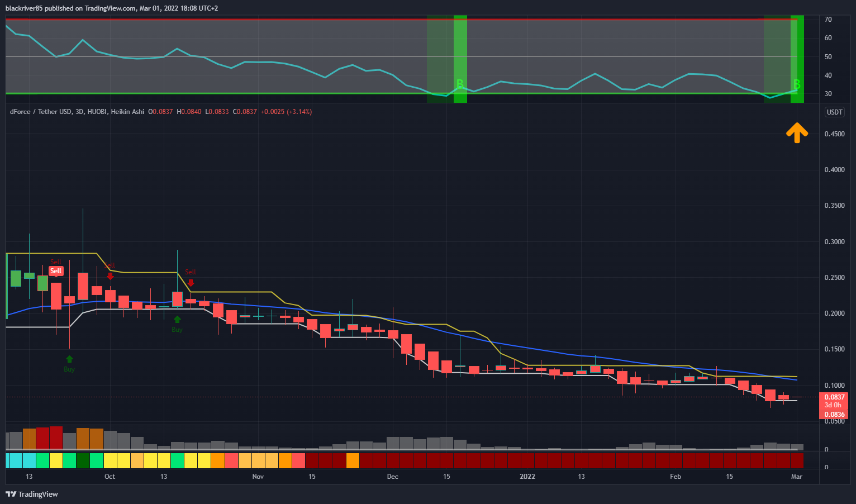Click the 0.0836 red price label
The width and height of the screenshot is (856, 504).
point(834,415)
